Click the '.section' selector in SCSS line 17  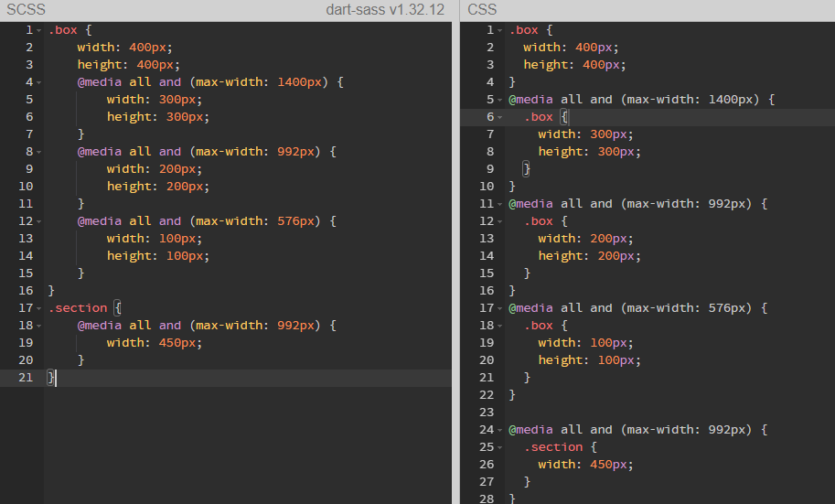78,308
